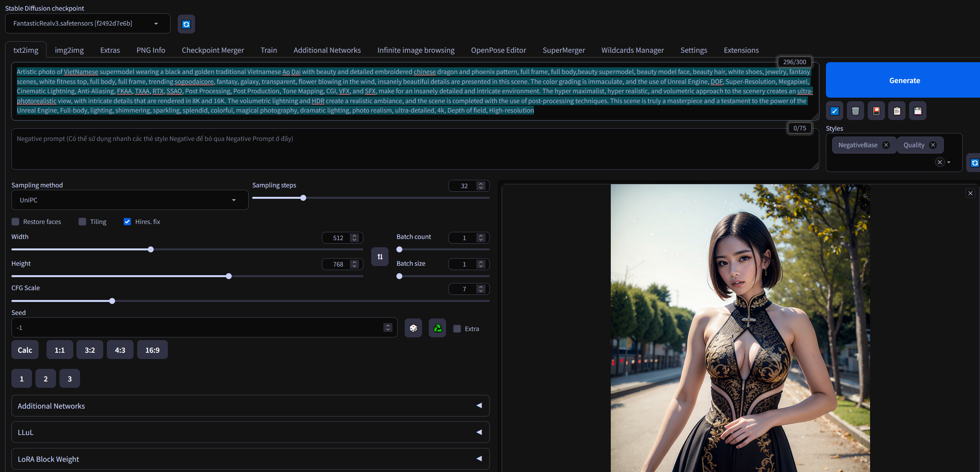Click the red show extra networks icon
980x472 pixels.
(876, 111)
